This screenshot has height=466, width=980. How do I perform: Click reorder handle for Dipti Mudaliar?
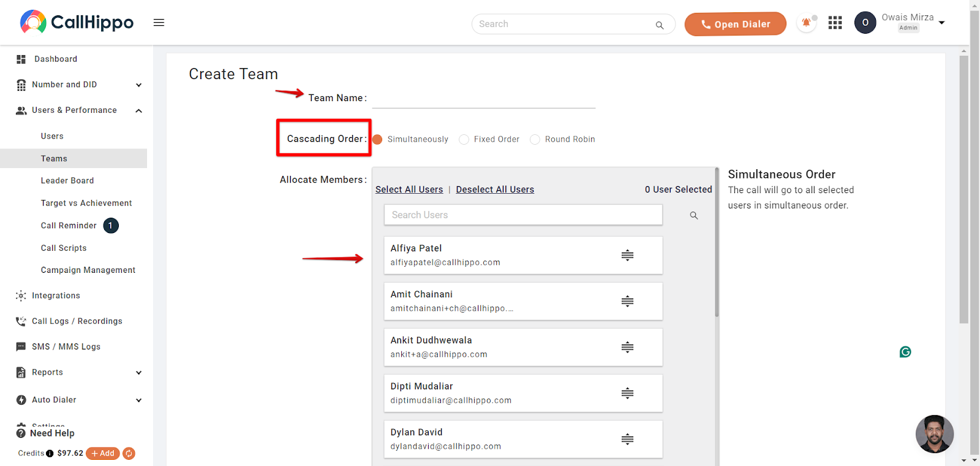(x=627, y=393)
